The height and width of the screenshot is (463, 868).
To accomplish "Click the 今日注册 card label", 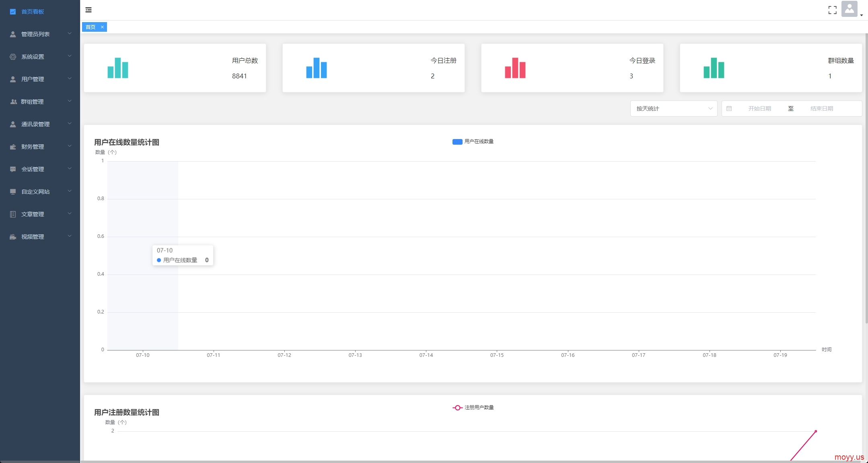I will click(444, 61).
